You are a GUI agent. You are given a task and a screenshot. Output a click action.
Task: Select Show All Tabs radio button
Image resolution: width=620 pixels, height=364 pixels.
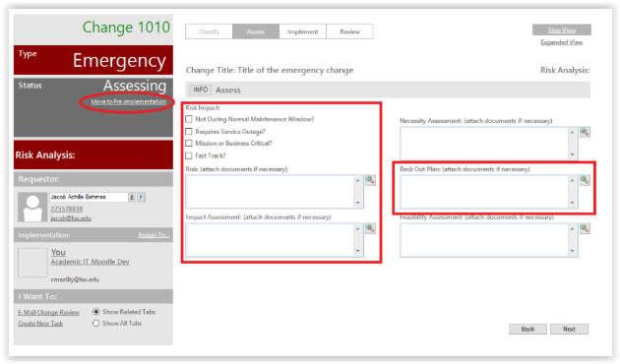[95, 324]
